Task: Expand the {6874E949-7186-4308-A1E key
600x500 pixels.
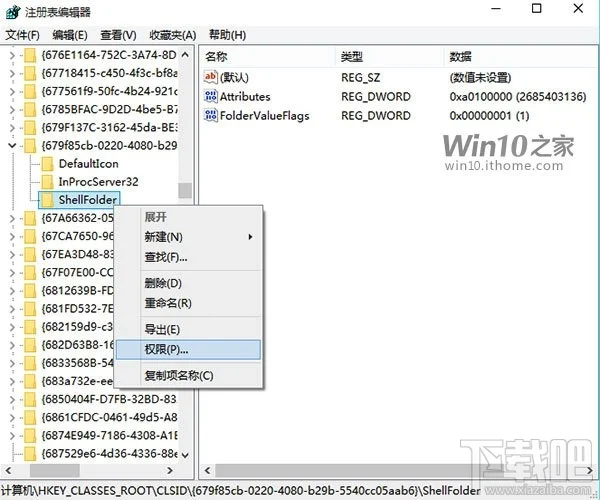Action: point(11,436)
